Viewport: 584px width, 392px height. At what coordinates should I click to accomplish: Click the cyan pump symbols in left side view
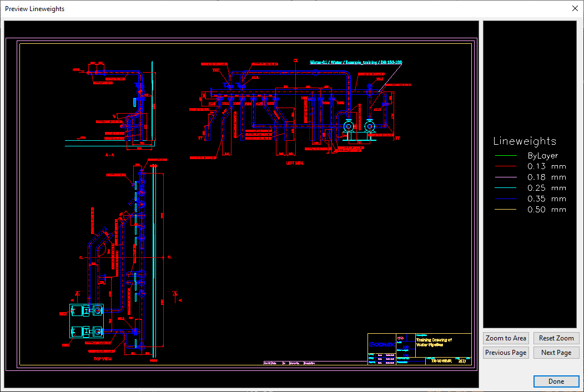359,126
